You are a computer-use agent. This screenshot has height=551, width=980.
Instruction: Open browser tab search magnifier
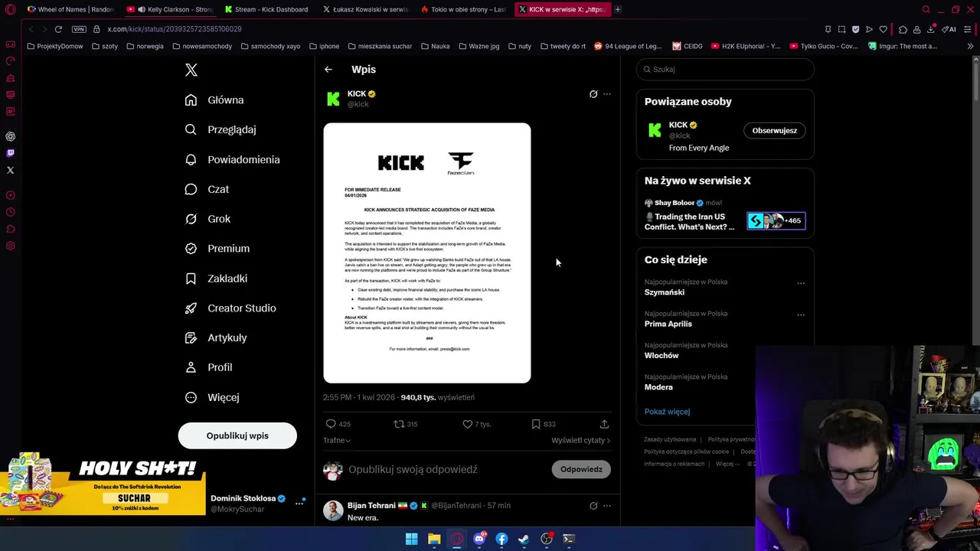(926, 9)
